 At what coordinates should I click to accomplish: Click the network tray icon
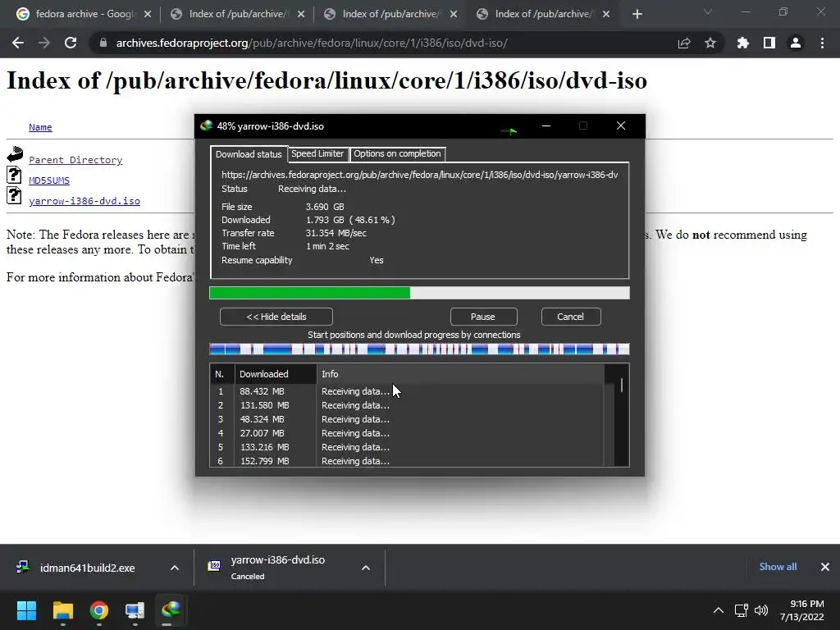coord(742,610)
